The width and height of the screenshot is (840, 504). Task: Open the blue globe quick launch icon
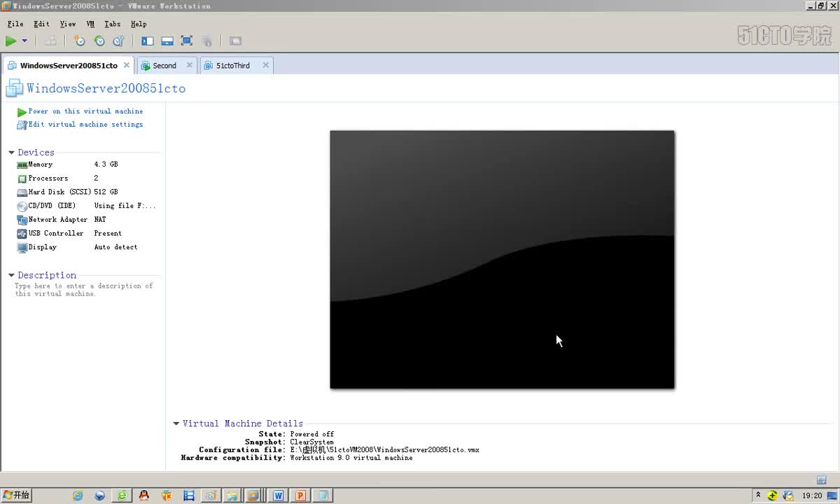tap(99, 496)
